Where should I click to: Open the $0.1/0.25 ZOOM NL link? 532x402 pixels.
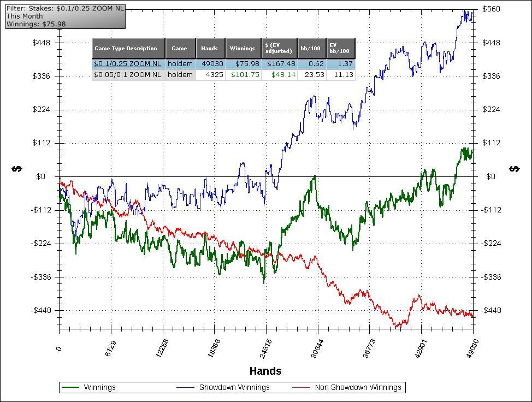pyautogui.click(x=128, y=64)
